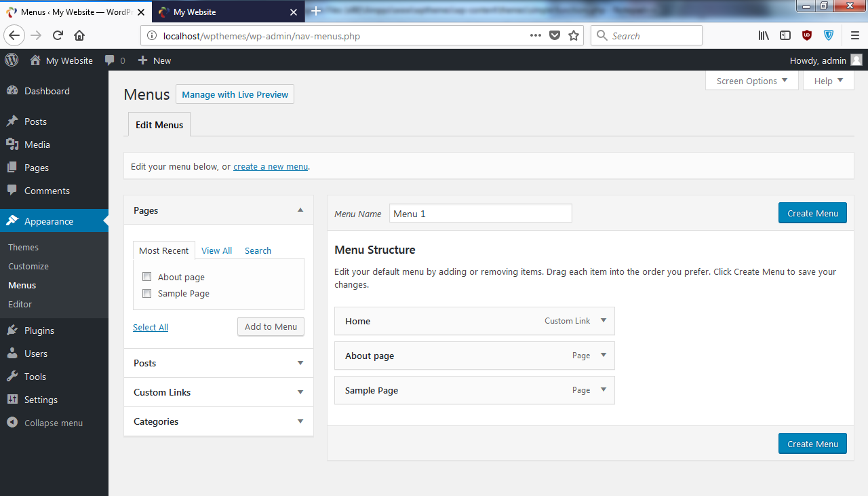Click the Menu Name input field
The image size is (868, 496).
tap(481, 214)
